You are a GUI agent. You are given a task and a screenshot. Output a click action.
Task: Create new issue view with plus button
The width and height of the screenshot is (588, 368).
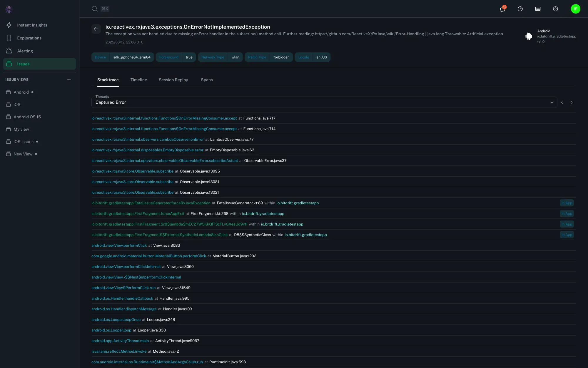[x=69, y=79]
